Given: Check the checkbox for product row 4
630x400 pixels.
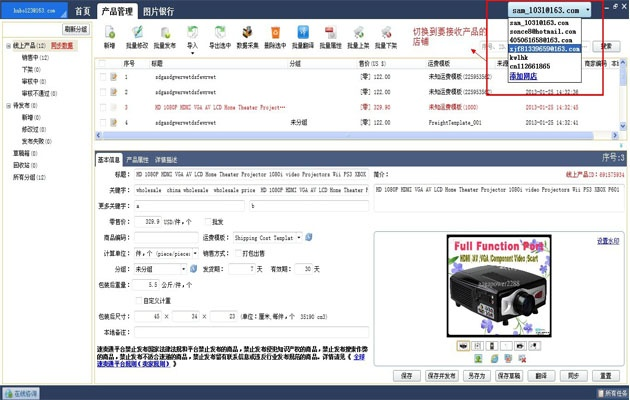Looking at the screenshot, I should click(103, 122).
